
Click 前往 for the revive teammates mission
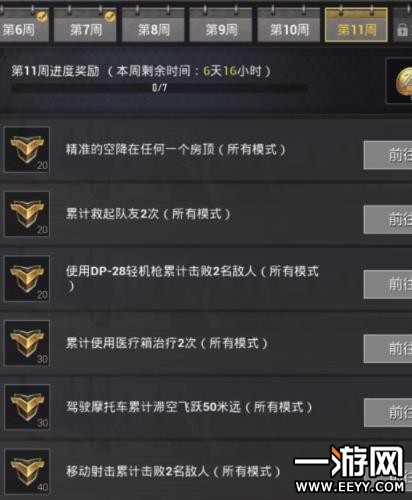388,220
